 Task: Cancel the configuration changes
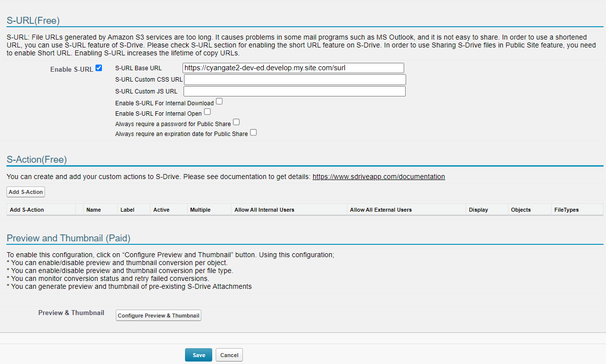(x=229, y=355)
